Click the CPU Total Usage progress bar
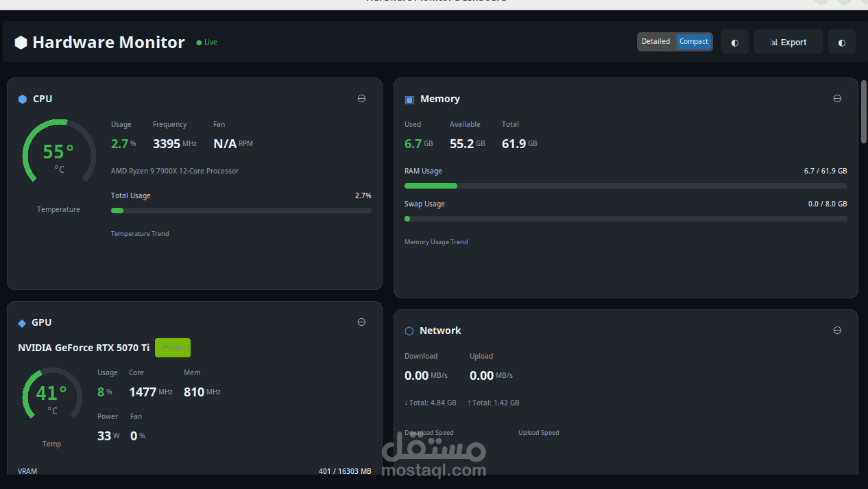The height and width of the screenshot is (489, 868). (241, 211)
